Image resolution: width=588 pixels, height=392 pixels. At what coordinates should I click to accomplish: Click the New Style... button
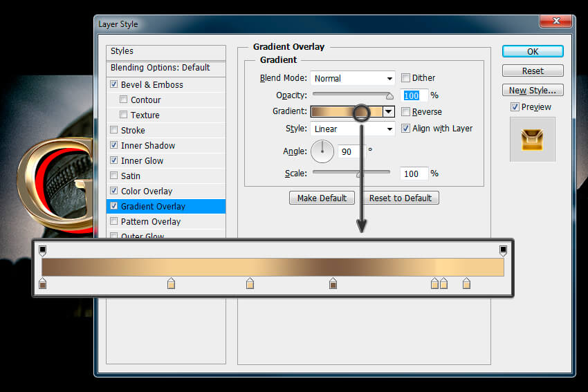[x=533, y=91]
